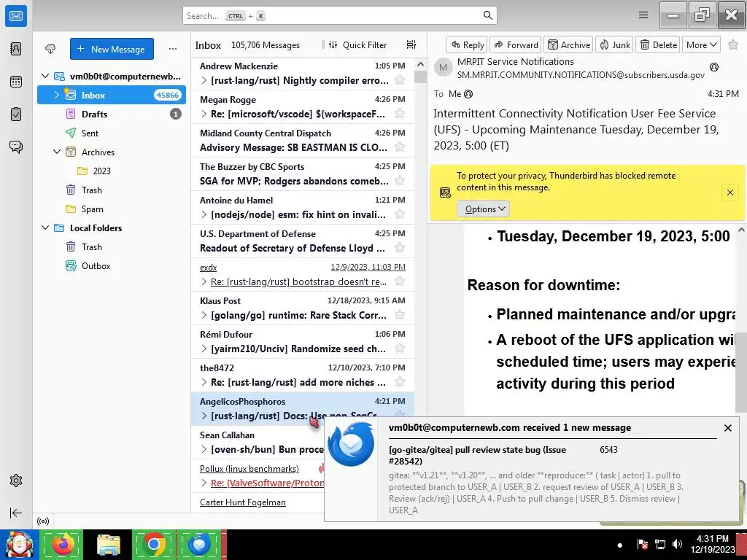Open message list display options
This screenshot has height=560, width=747.
(x=411, y=44)
